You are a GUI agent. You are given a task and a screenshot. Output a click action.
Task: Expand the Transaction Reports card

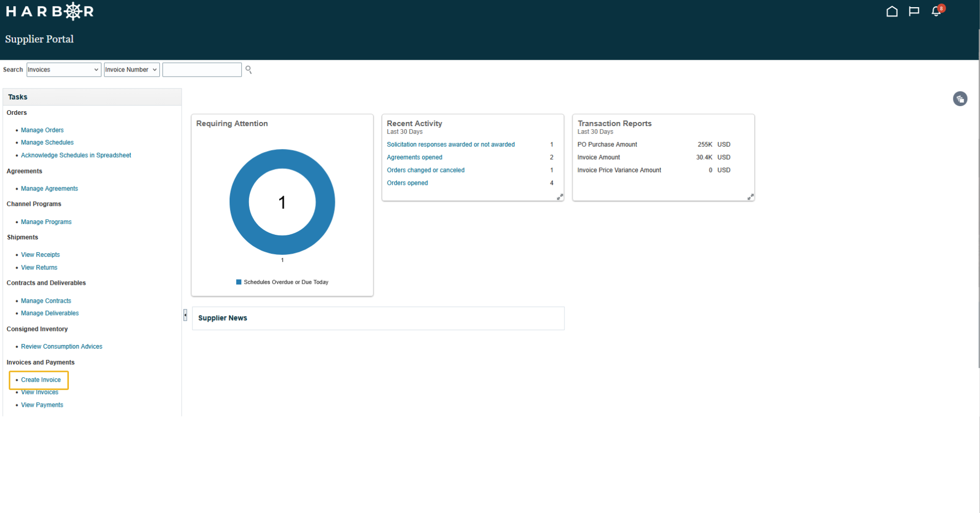tap(750, 197)
